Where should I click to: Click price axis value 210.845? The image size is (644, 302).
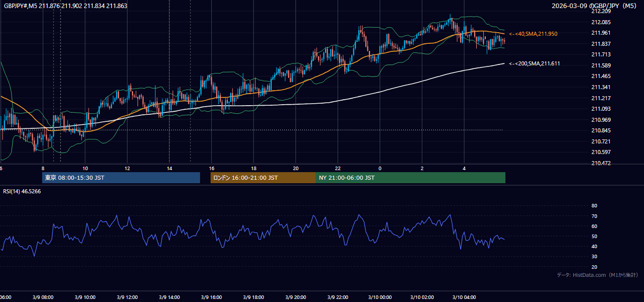pyautogui.click(x=601, y=130)
